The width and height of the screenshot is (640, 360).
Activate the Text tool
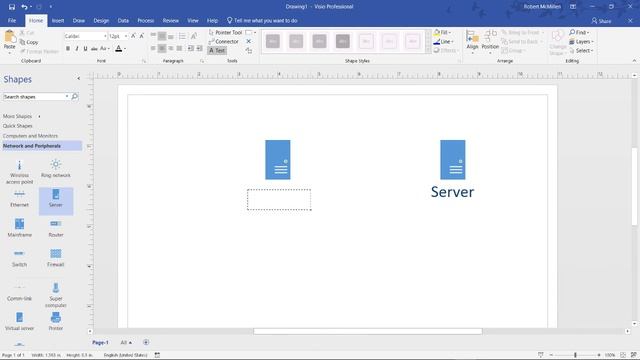pos(217,51)
